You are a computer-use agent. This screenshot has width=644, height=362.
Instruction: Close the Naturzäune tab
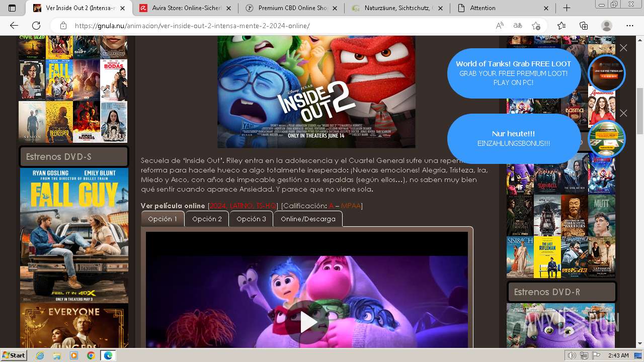[440, 8]
